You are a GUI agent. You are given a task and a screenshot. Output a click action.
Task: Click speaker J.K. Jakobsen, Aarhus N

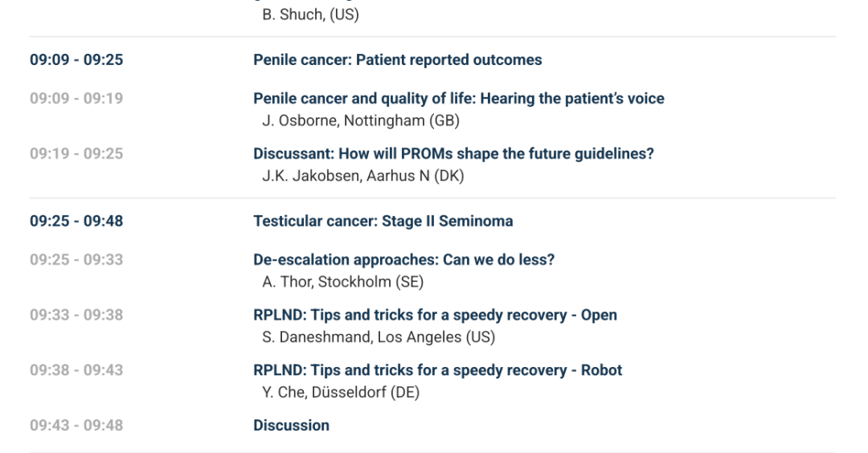(x=363, y=176)
